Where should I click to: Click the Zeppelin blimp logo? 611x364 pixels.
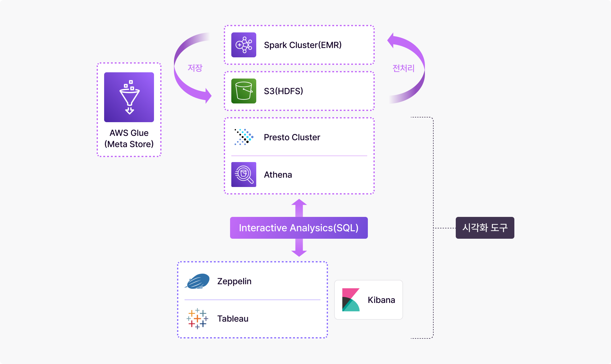[x=197, y=281]
